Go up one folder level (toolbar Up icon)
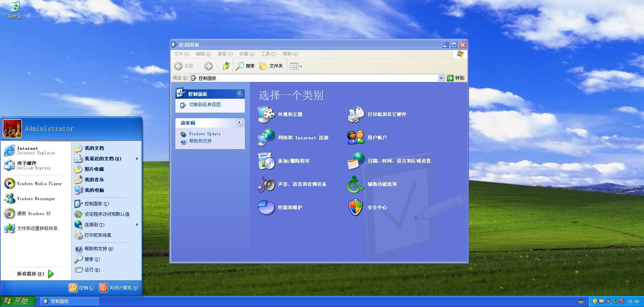Image resolution: width=644 pixels, height=307 pixels. pyautogui.click(x=226, y=66)
